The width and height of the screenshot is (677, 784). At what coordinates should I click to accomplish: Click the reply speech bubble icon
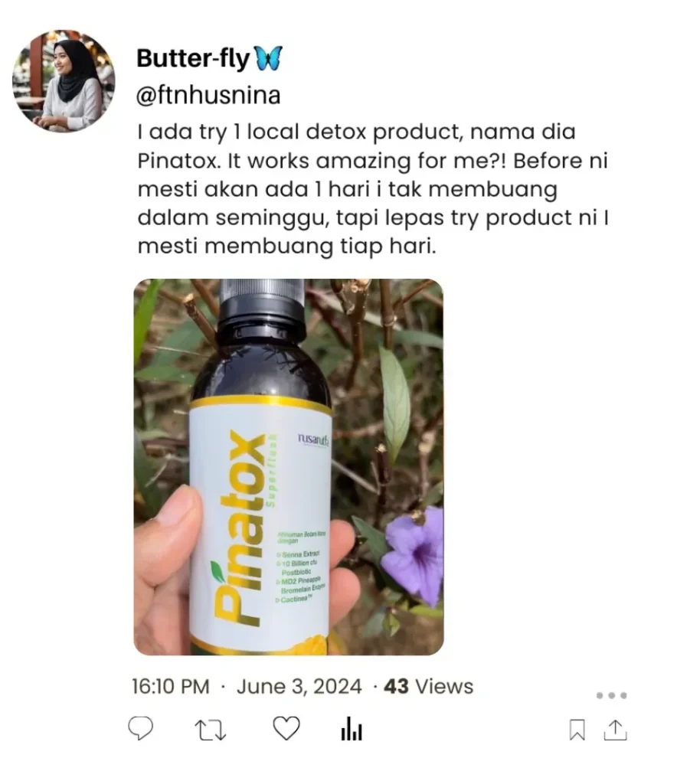click(140, 729)
